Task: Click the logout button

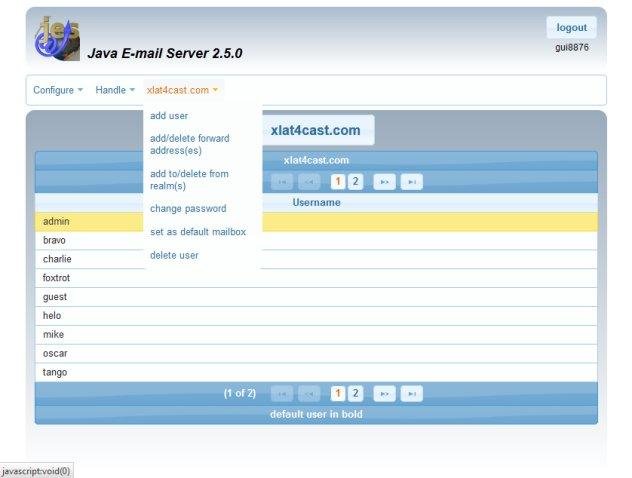Action: [x=572, y=27]
